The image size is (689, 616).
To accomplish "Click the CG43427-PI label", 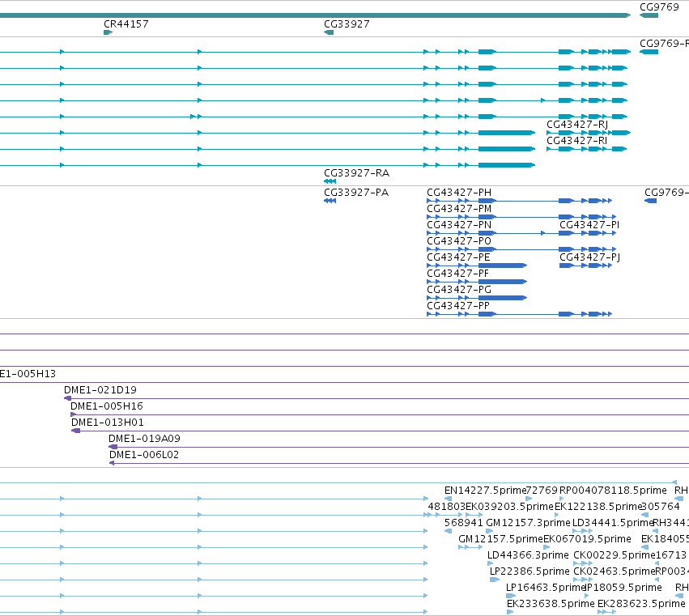I will (x=589, y=225).
